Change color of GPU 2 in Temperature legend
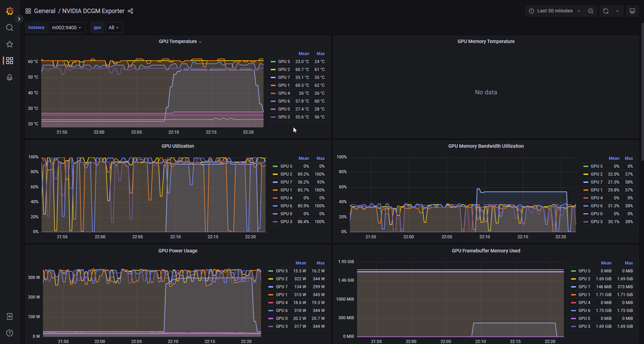The image size is (644, 344). point(273,70)
